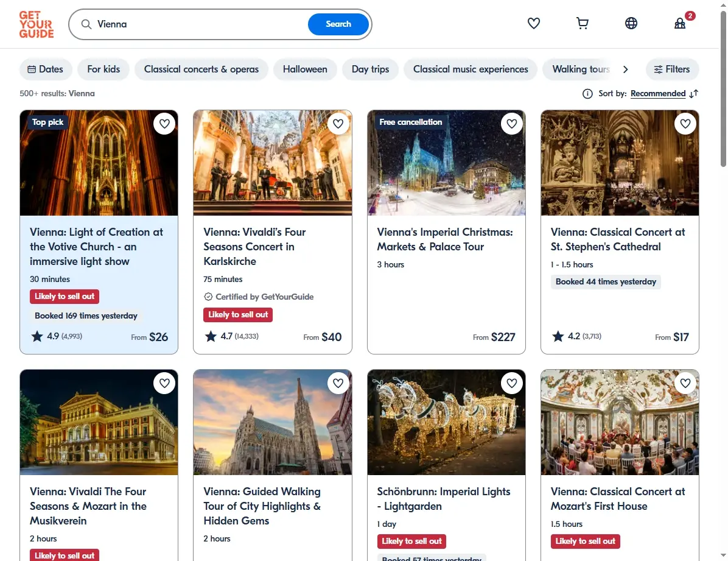728x561 pixels.
Task: Open the shopping cart icon
Action: click(582, 23)
